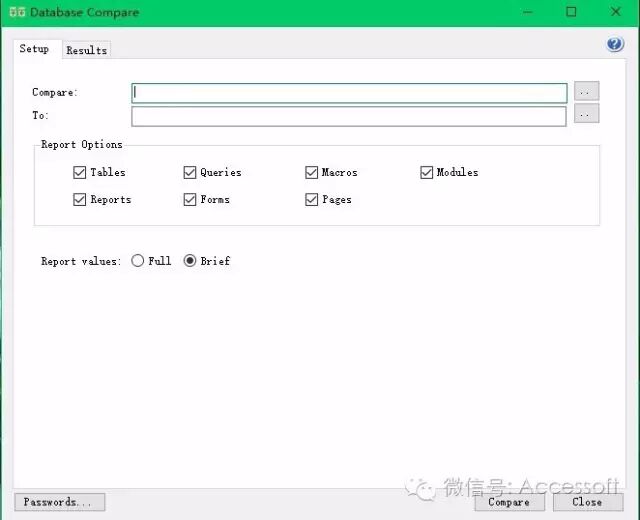The height and width of the screenshot is (520, 640).
Task: Browse for the Compare database file
Action: (x=586, y=91)
